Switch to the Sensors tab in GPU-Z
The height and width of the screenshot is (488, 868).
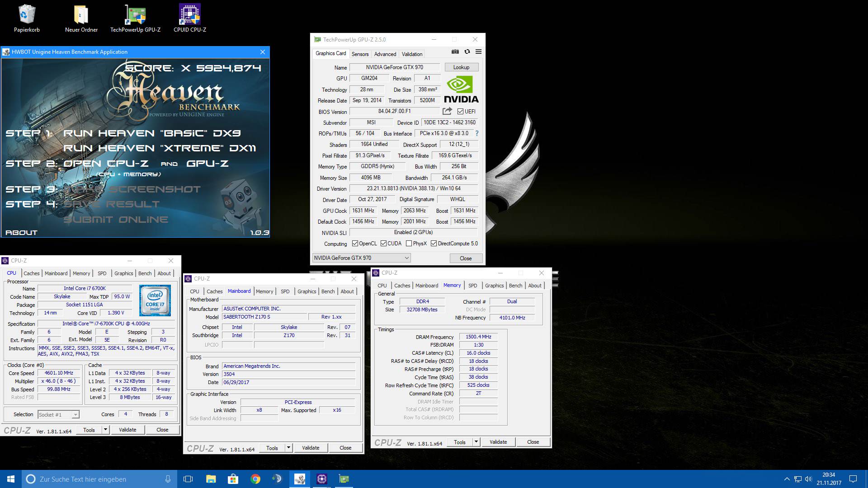tap(360, 54)
